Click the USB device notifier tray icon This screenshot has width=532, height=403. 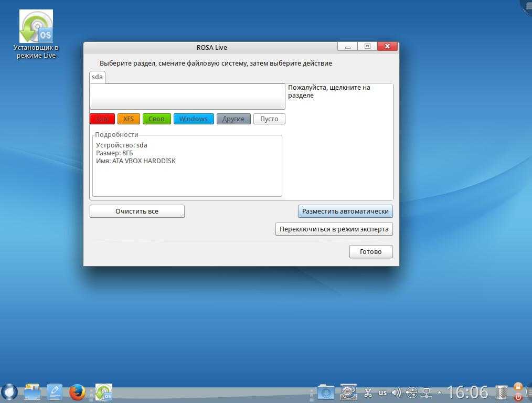point(412,392)
